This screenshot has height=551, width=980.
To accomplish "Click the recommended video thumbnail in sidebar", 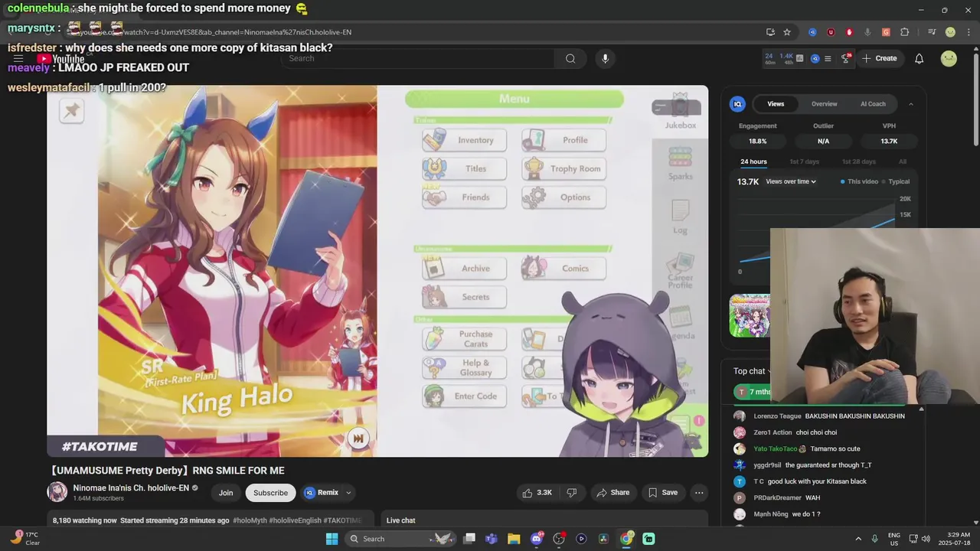I will pos(750,315).
